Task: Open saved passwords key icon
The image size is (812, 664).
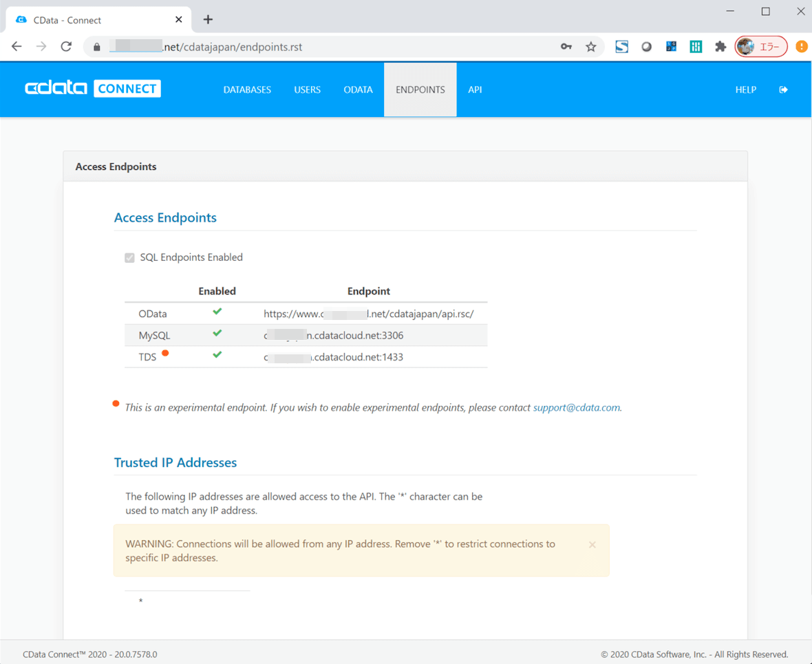Action: coord(566,47)
